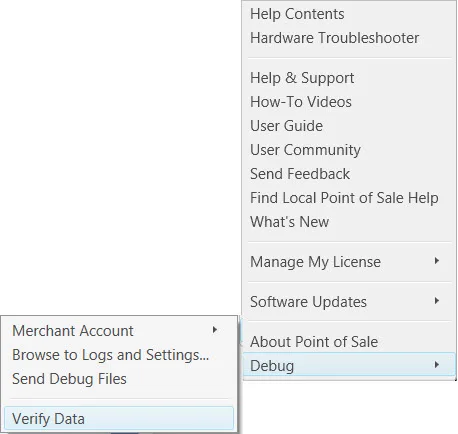Screen dimensions: 458x434
Task: Expand Software Updates submenu arrow
Action: pos(436,301)
